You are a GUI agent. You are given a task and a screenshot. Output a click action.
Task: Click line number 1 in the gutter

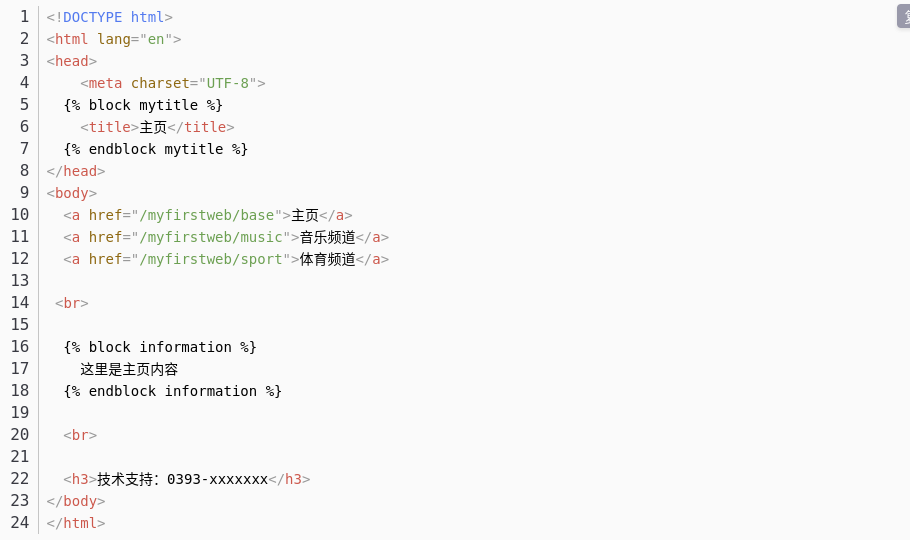click(24, 17)
